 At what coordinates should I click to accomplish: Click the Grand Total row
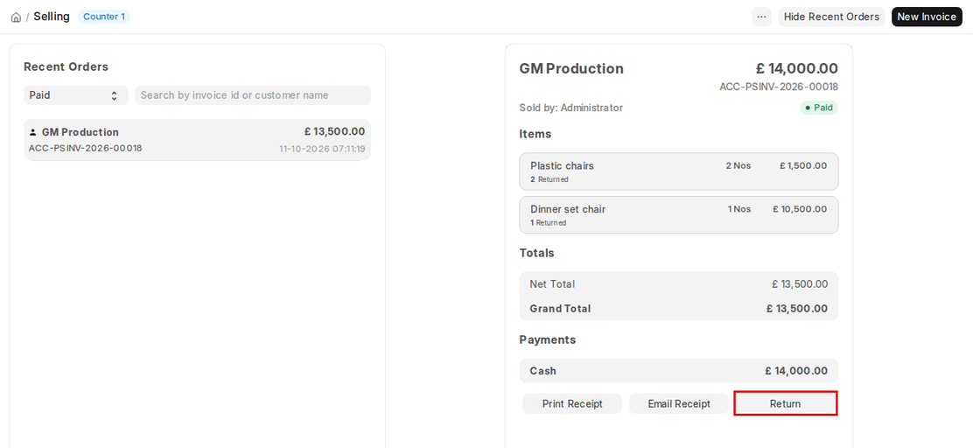(x=679, y=309)
